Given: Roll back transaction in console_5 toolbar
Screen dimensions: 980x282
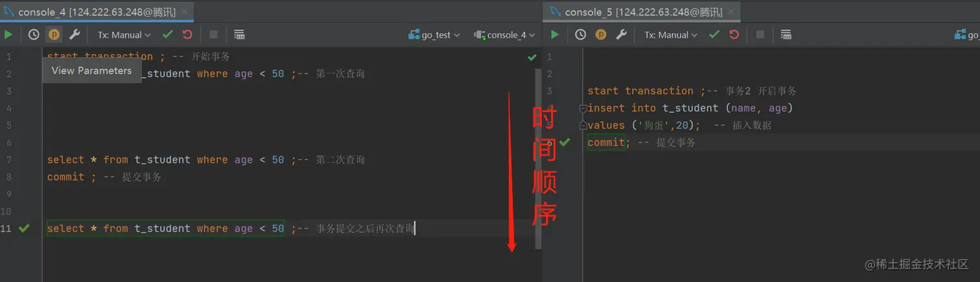Looking at the screenshot, I should pos(734,35).
